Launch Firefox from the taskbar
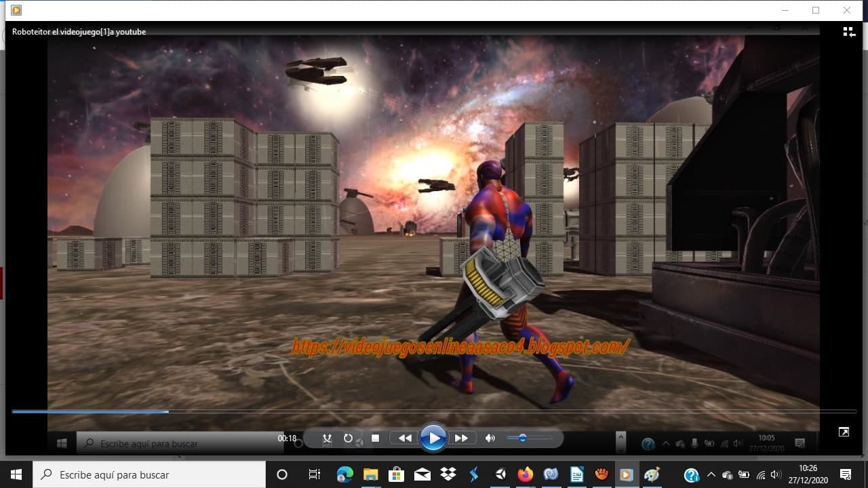Screen dimensions: 868x488 click(x=526, y=474)
